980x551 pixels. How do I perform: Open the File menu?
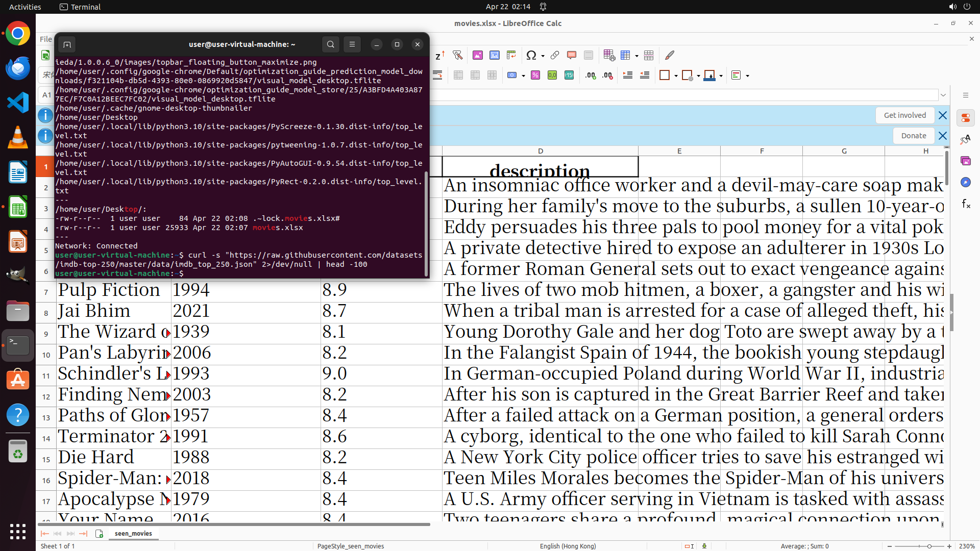(45, 39)
